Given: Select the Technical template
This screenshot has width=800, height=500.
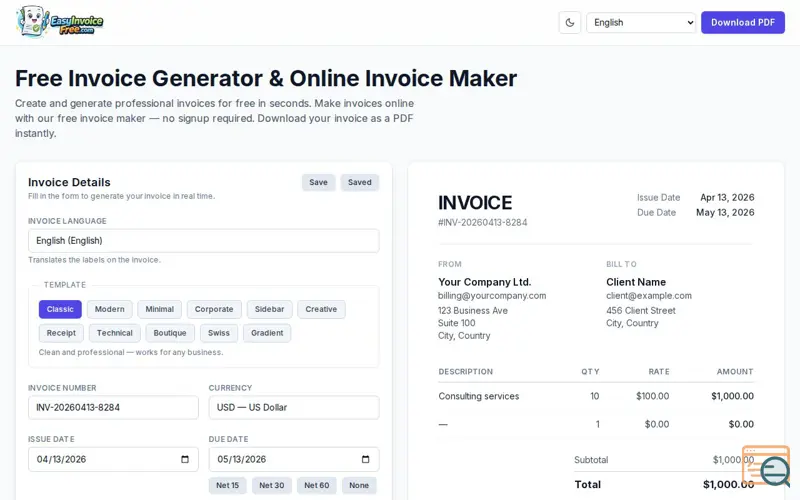Looking at the screenshot, I should (115, 333).
